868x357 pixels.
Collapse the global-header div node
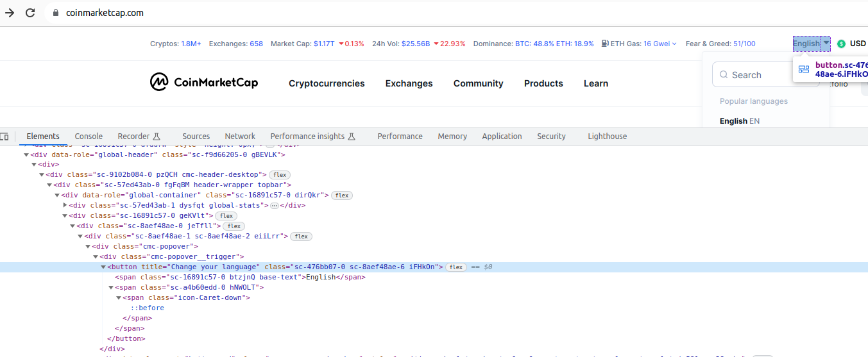coord(26,154)
